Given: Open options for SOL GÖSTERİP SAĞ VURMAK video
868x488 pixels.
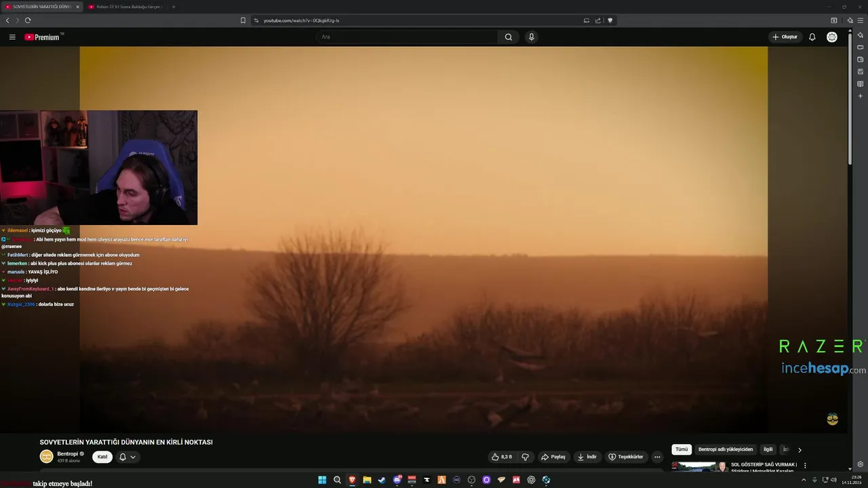Looking at the screenshot, I should tap(805, 466).
